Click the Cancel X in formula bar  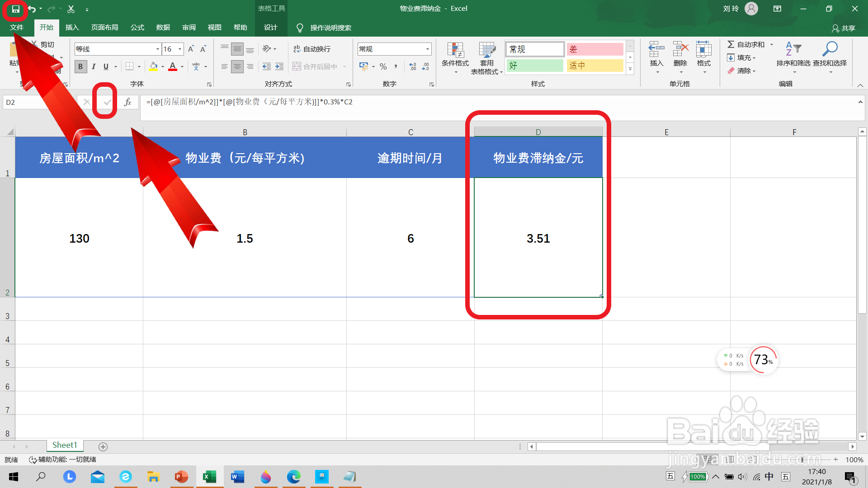pyautogui.click(x=86, y=102)
